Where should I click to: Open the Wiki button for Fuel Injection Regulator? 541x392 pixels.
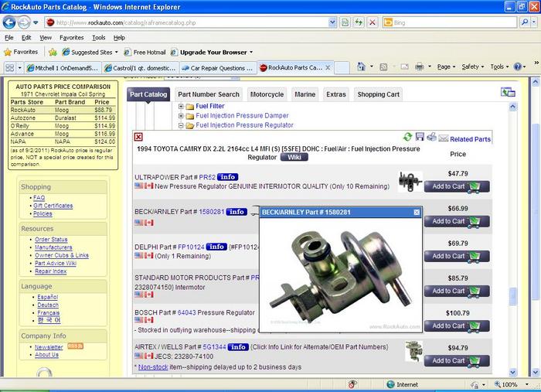click(293, 157)
